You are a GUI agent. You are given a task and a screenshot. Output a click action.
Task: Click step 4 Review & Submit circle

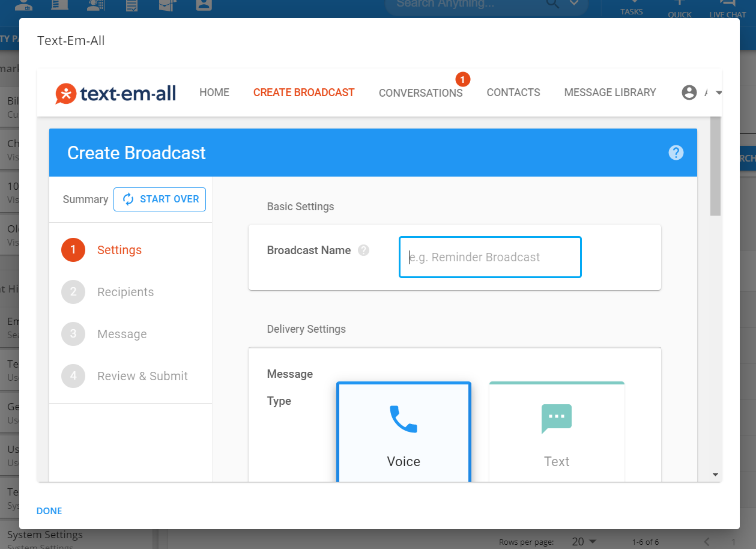click(73, 376)
